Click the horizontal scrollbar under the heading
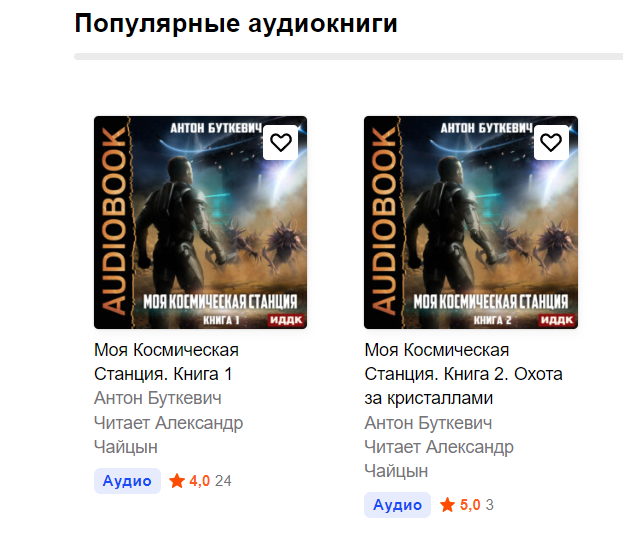623x541 pixels. pyautogui.click(x=348, y=57)
